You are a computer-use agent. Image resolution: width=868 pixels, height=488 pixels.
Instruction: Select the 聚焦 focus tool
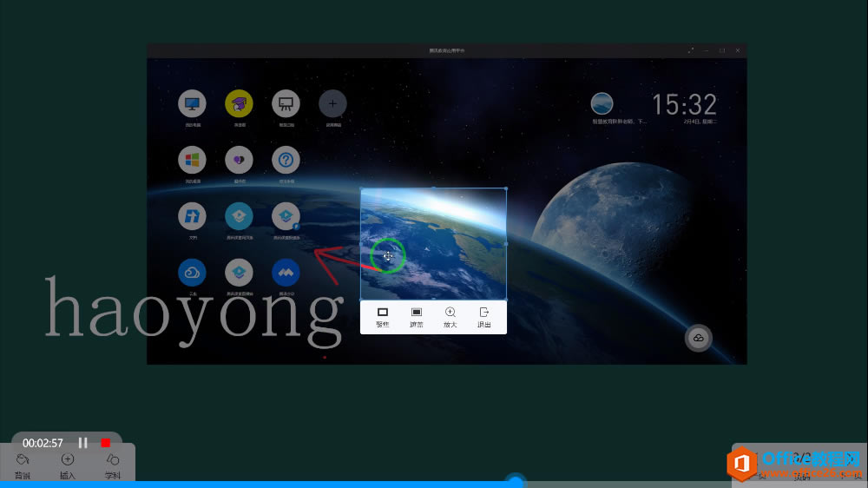pos(383,318)
